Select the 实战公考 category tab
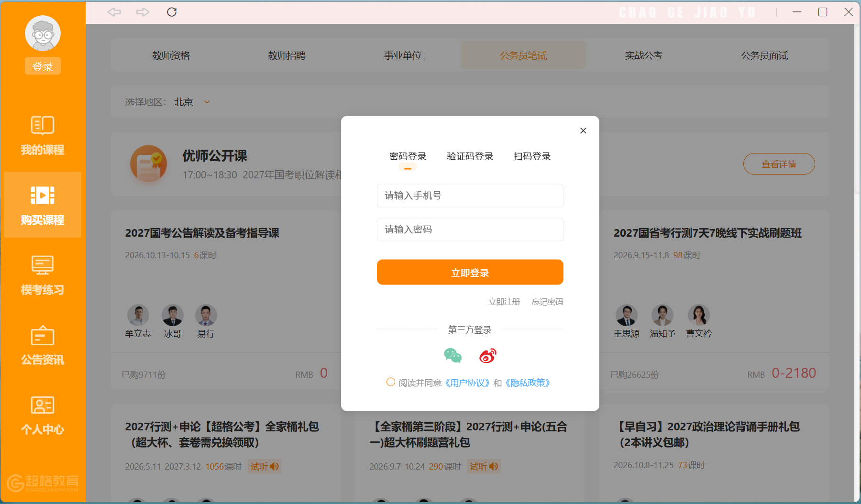 tap(643, 55)
